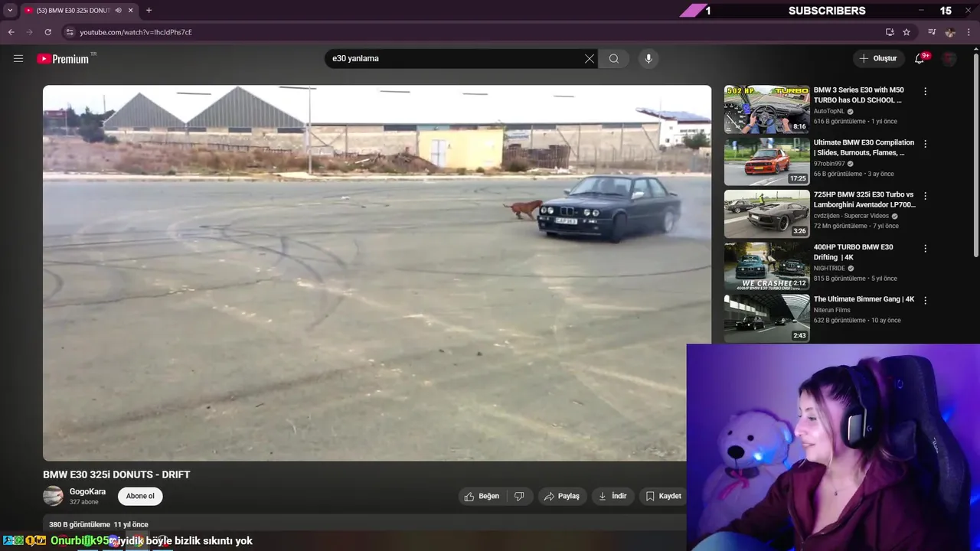Open NIGHTRIDE channel link

[830, 269]
